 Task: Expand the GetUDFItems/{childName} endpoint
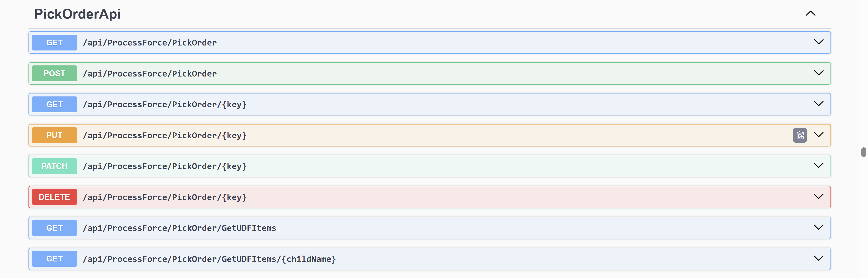[x=819, y=258]
